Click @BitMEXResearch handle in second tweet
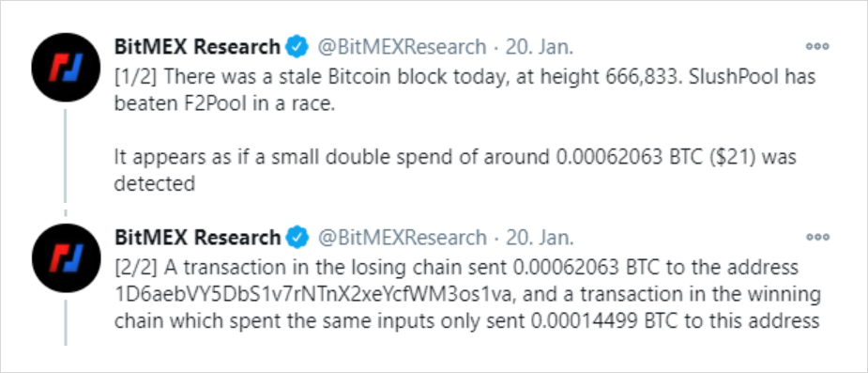This screenshot has height=373, width=868. tap(402, 238)
